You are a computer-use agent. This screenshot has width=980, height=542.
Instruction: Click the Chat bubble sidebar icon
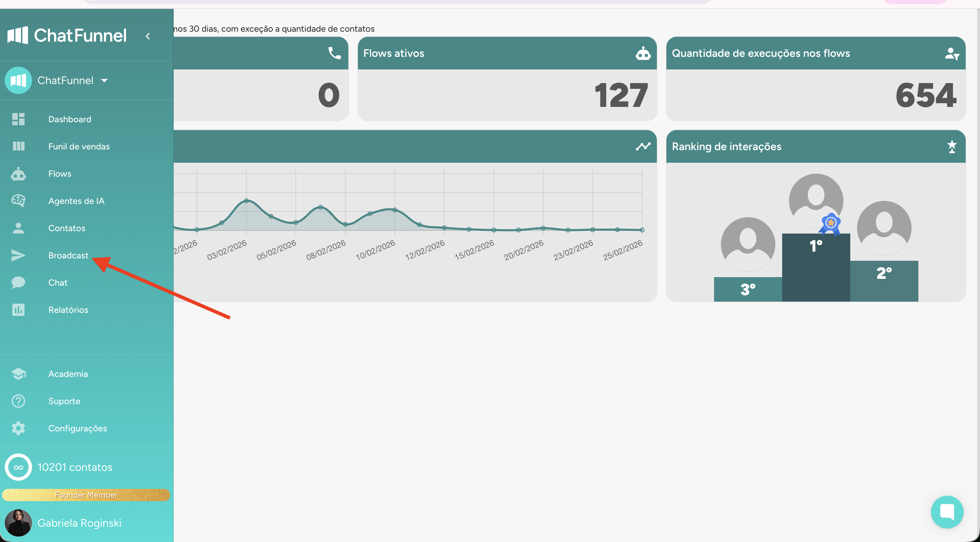pos(18,282)
